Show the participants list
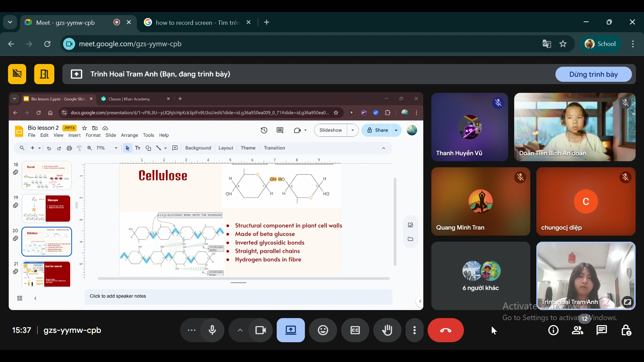This screenshot has height=362, width=644. coord(578,330)
